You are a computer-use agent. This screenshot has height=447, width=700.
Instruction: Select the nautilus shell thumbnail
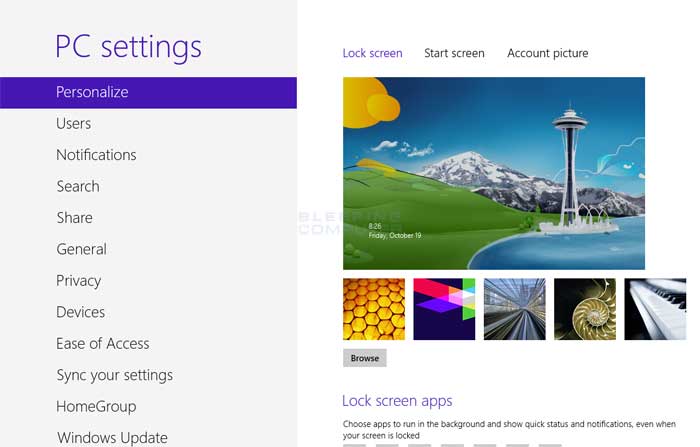(x=585, y=309)
